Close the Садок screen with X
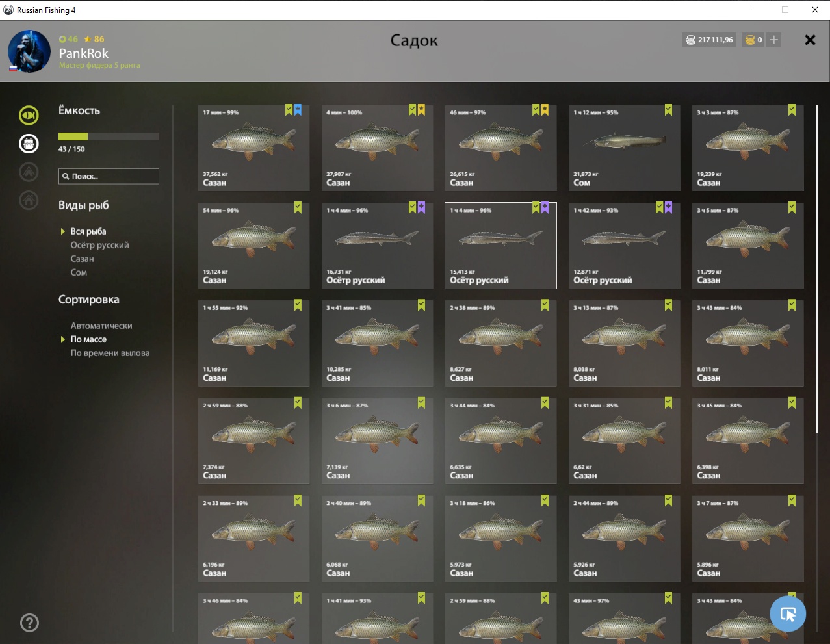 810,40
